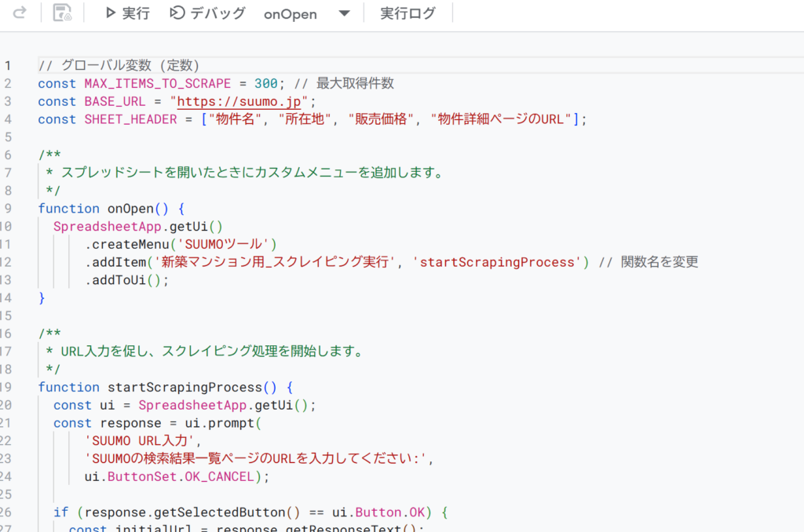Click the redo arrow icon

point(20,13)
